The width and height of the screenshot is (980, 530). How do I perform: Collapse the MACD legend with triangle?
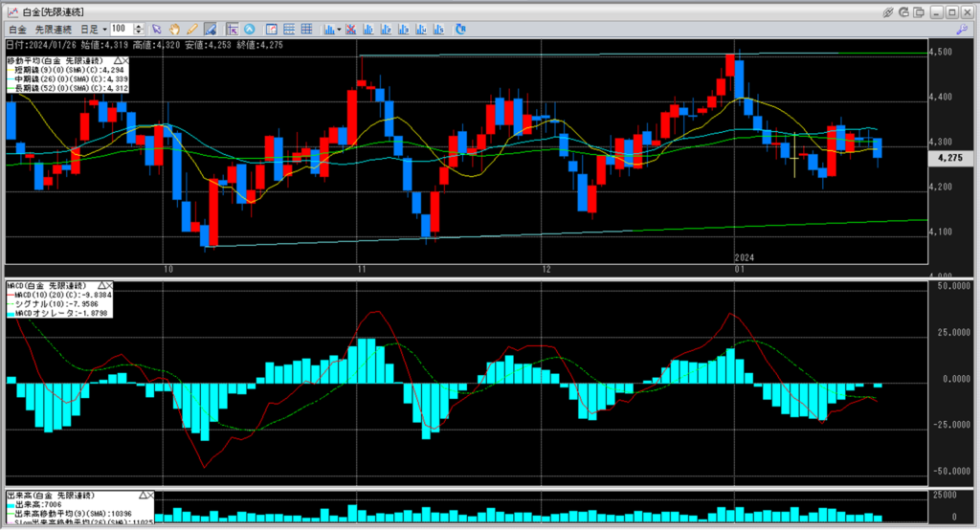101,286
